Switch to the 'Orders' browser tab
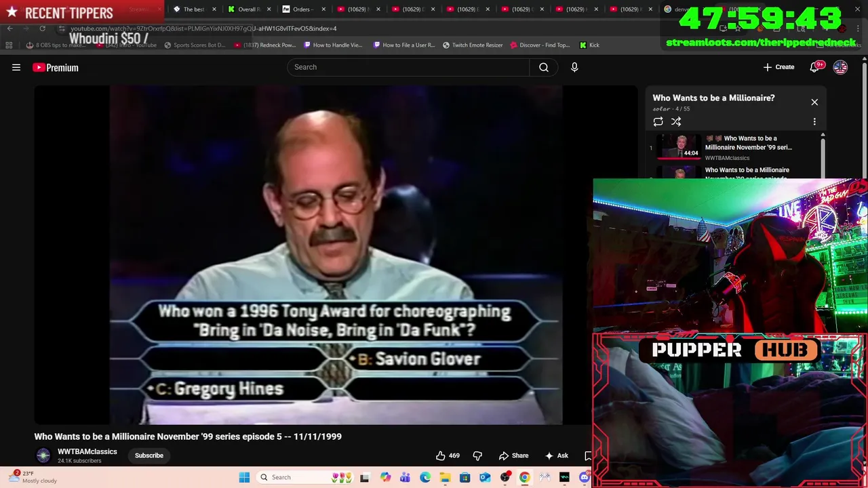This screenshot has height=488, width=868. click(x=298, y=9)
